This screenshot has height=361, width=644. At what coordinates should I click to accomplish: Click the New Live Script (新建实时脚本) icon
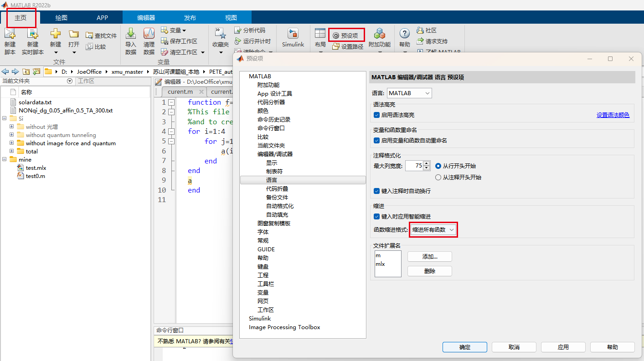point(33,34)
